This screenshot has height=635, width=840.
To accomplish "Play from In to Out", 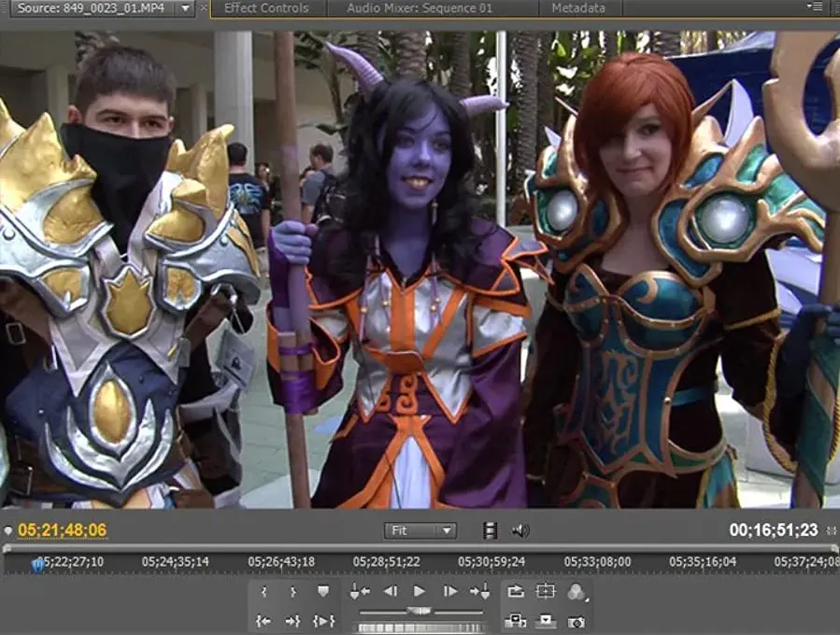I will click(323, 621).
